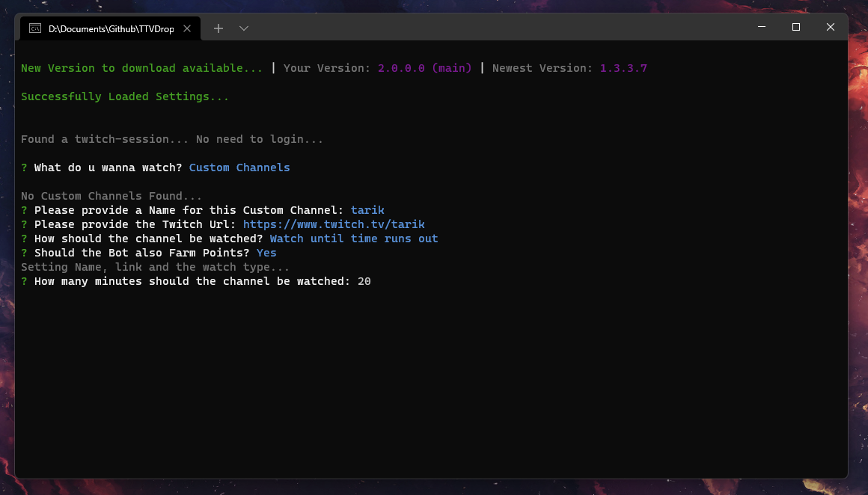Open the https://www.twitch.tv/tarik link
Image resolution: width=868 pixels, height=495 pixels.
[x=334, y=224]
